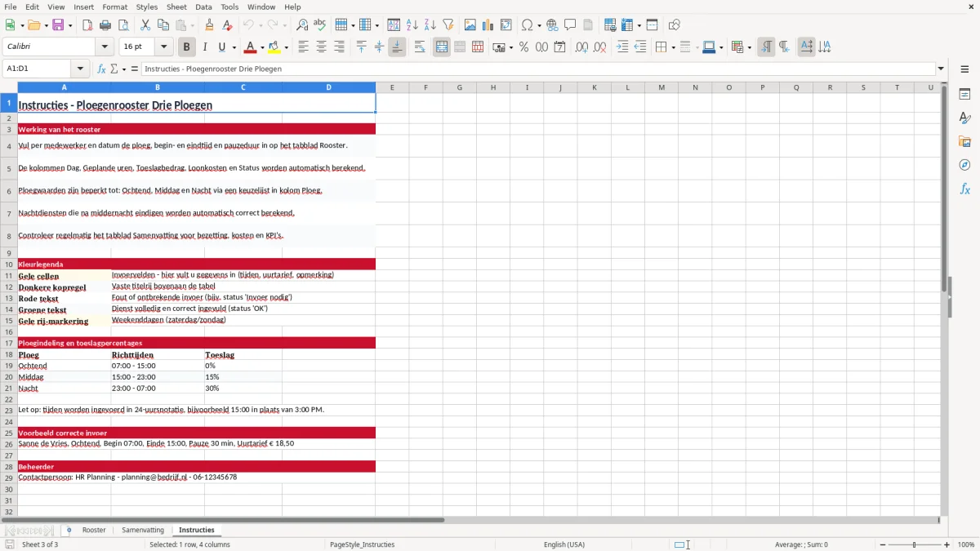Cut selection with scissors icon
The height and width of the screenshot is (551, 980).
pos(145,25)
